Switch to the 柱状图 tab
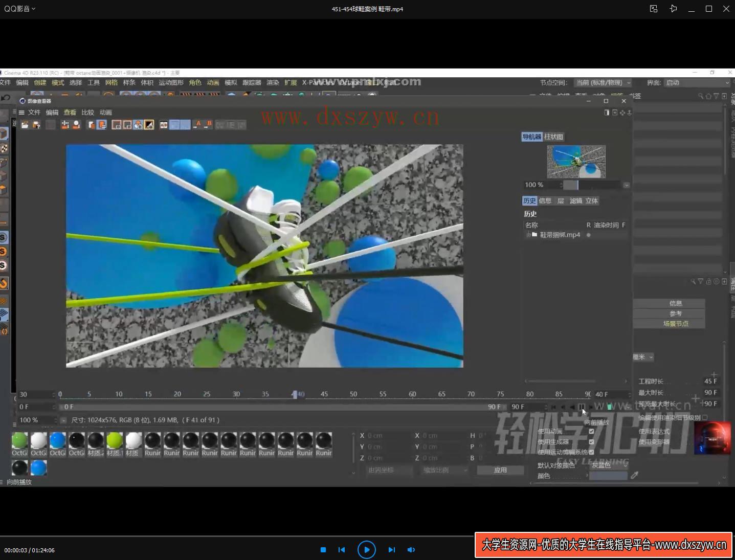The height and width of the screenshot is (560, 735). [x=553, y=137]
